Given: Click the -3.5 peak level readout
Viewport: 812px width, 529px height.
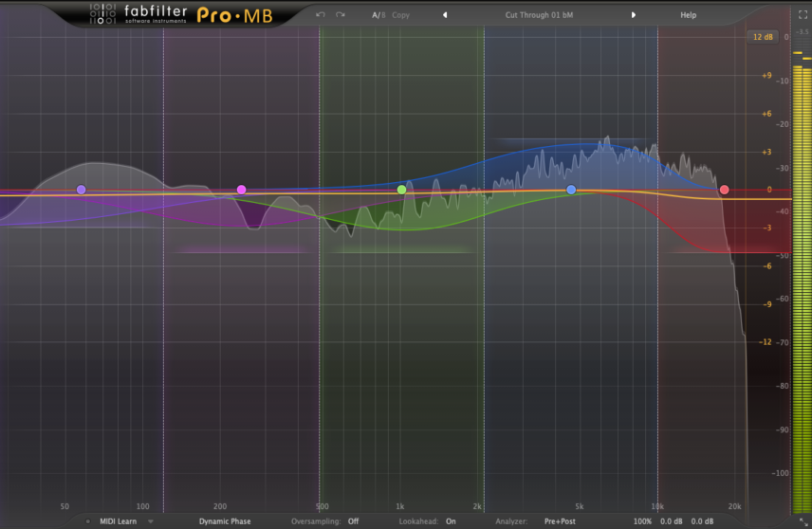Looking at the screenshot, I should [x=803, y=31].
